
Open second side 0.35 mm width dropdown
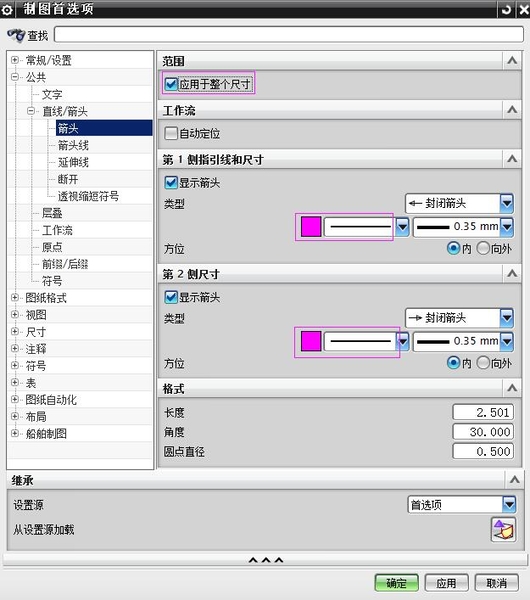[507, 341]
